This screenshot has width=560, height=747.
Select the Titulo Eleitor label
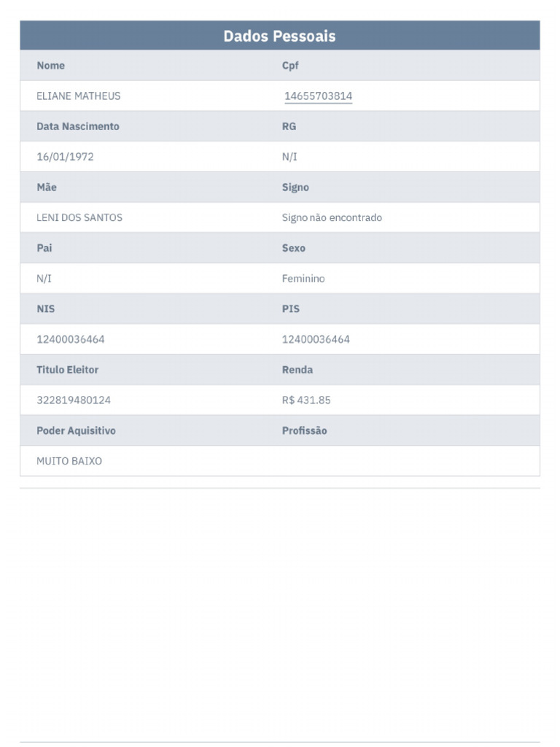coord(68,370)
